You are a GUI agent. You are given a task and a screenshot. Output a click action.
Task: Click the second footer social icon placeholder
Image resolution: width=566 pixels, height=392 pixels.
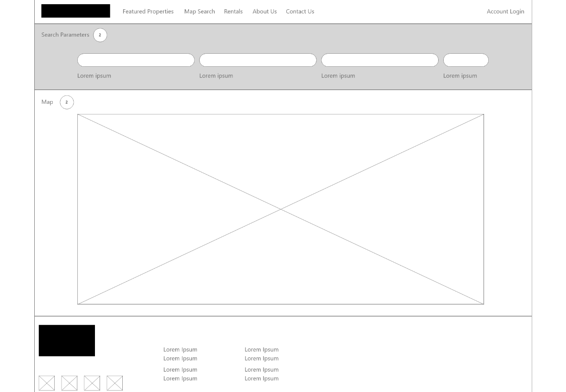[x=69, y=383]
